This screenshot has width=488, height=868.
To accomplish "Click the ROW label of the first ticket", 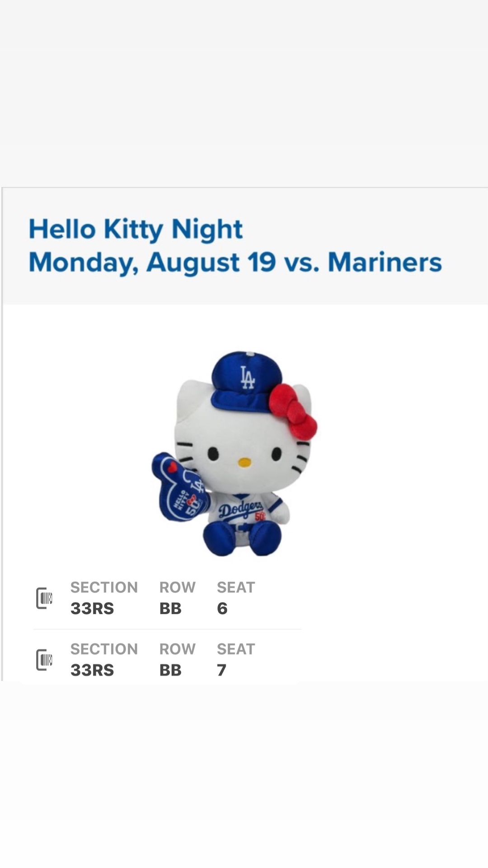I will pos(177,587).
